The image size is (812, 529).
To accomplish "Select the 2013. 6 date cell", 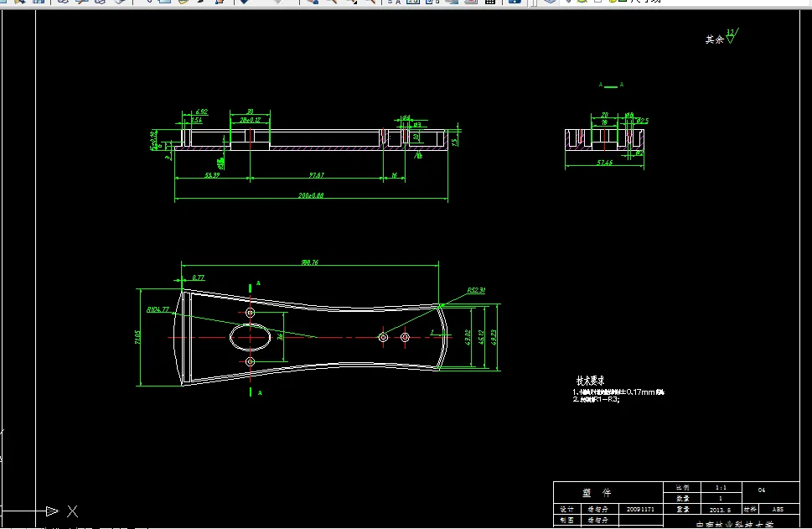I will coord(720,510).
